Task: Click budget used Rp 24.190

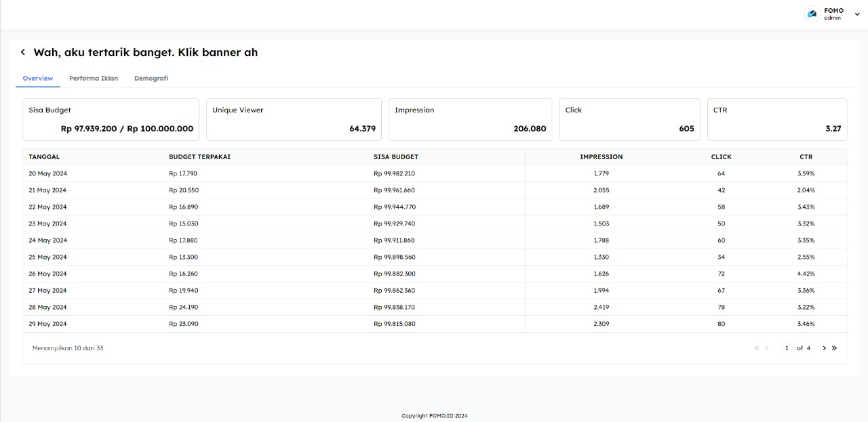Action: click(184, 308)
